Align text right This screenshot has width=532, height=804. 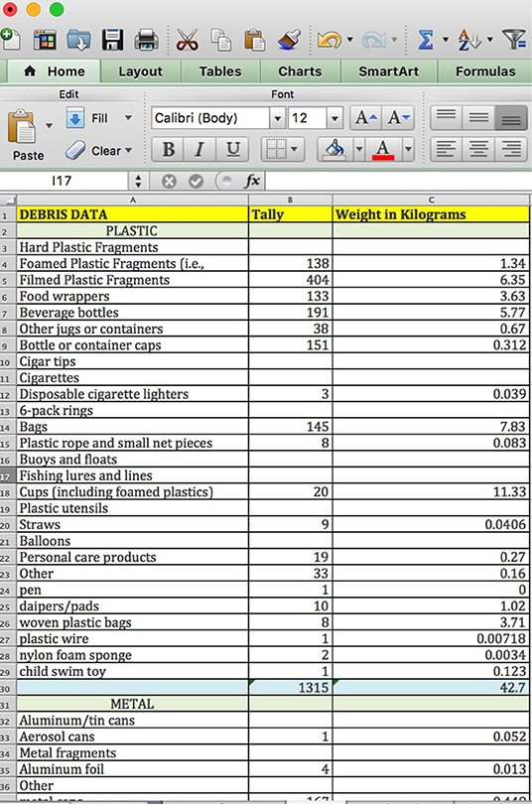tap(511, 150)
